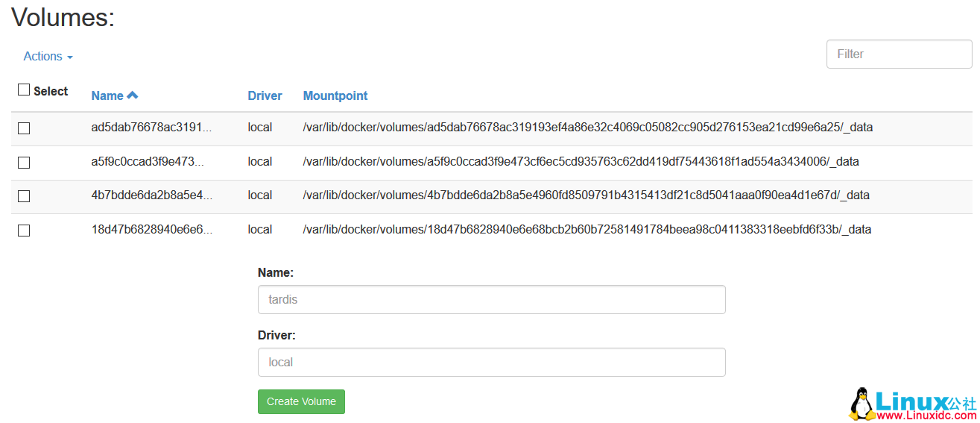The width and height of the screenshot is (980, 423).
Task: Select the checkbox for volume a5f9c0ccad3f9e473
Action: 24,163
